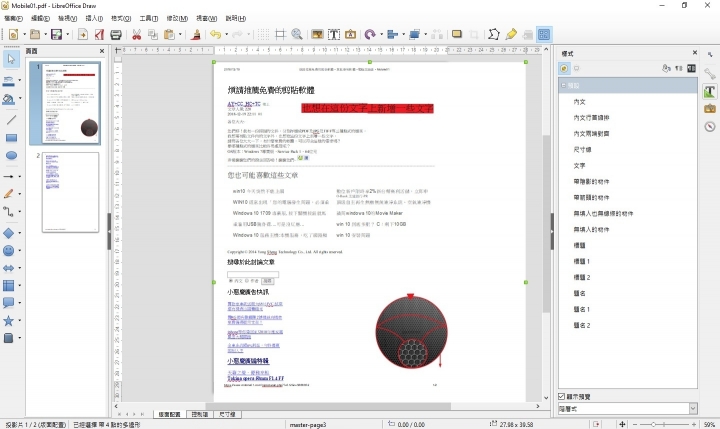Click the Cut scissors icon
This screenshot has width=720, height=429.
coord(136,34)
